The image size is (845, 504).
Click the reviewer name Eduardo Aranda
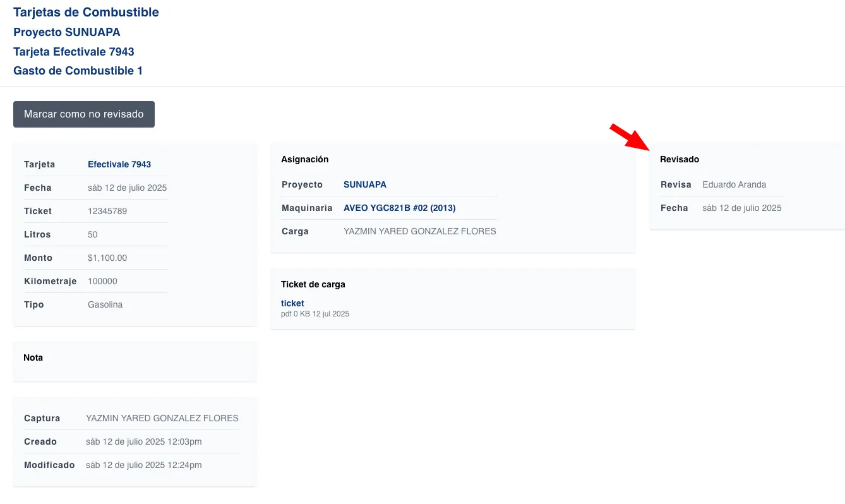pos(734,184)
